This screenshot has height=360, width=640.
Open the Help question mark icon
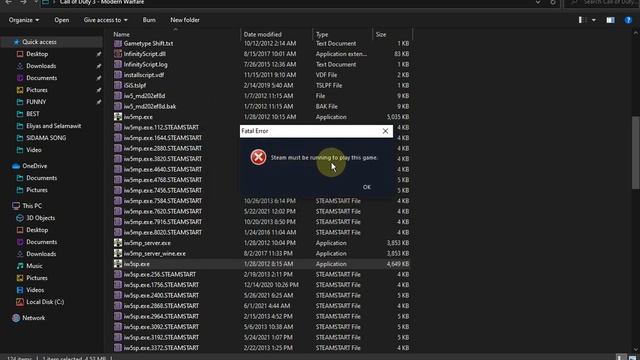tap(628, 20)
